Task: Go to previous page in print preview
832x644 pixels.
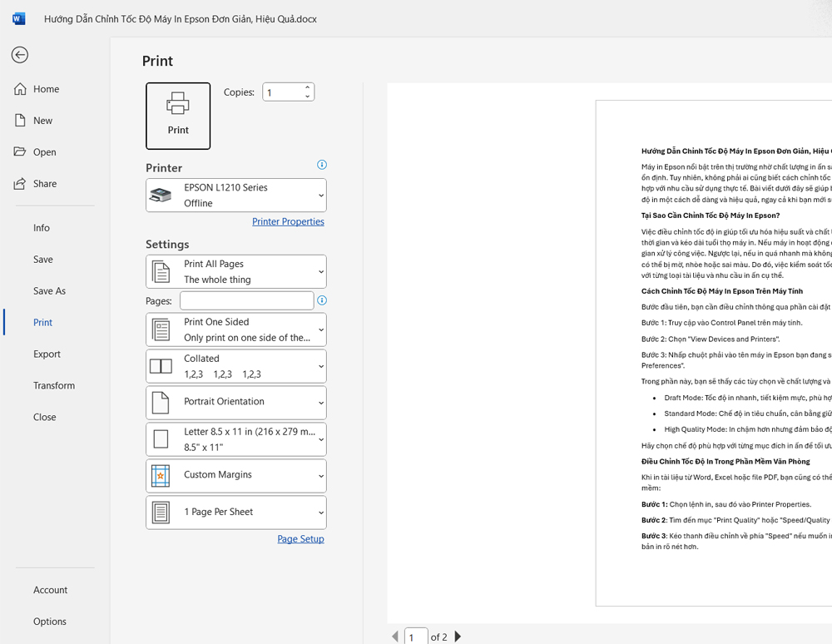Action: click(395, 637)
